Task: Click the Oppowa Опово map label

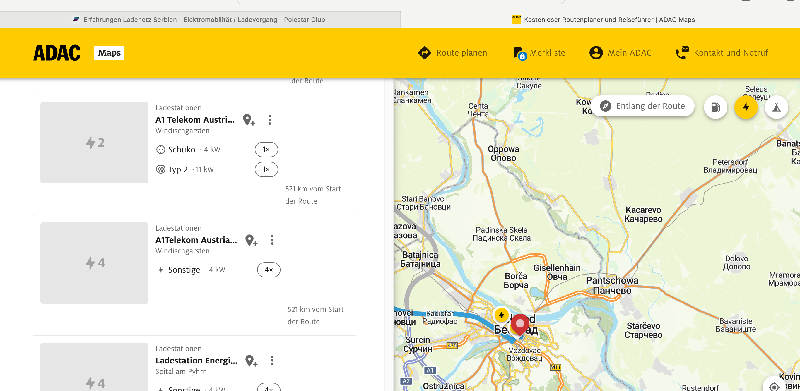Action: click(x=503, y=154)
